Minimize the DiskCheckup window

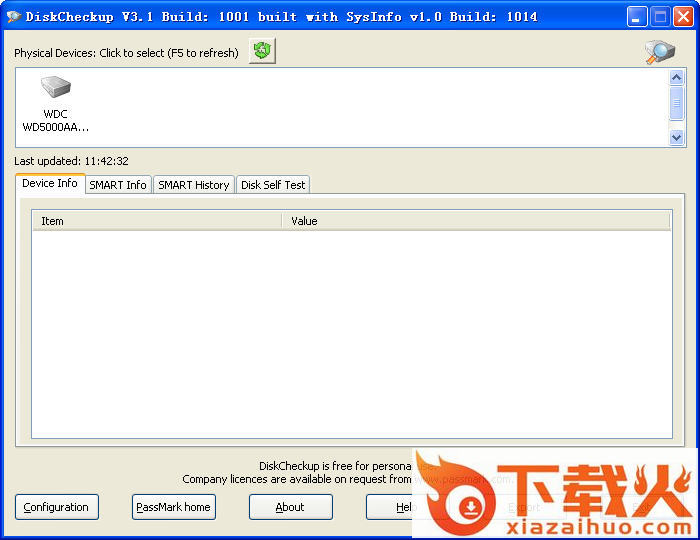[x=636, y=17]
